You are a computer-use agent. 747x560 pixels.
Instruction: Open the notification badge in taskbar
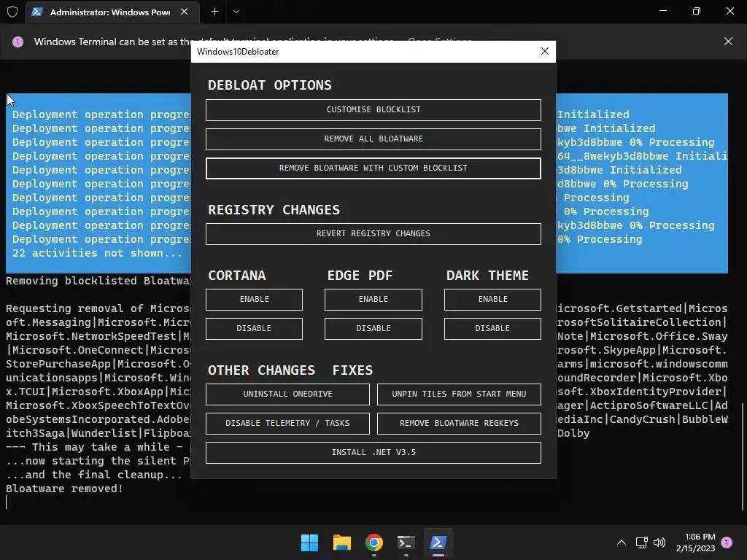click(x=727, y=542)
